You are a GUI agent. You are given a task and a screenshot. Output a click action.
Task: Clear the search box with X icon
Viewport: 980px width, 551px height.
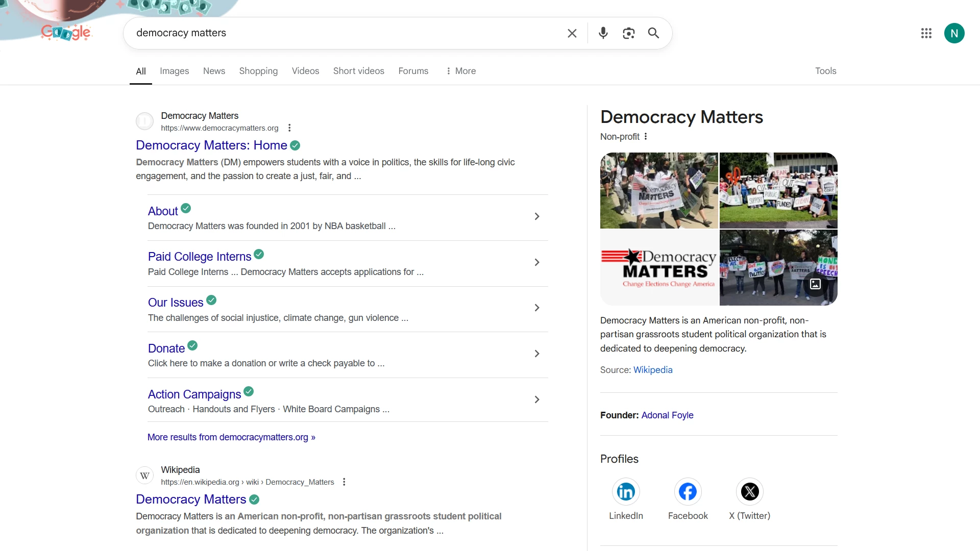(572, 33)
